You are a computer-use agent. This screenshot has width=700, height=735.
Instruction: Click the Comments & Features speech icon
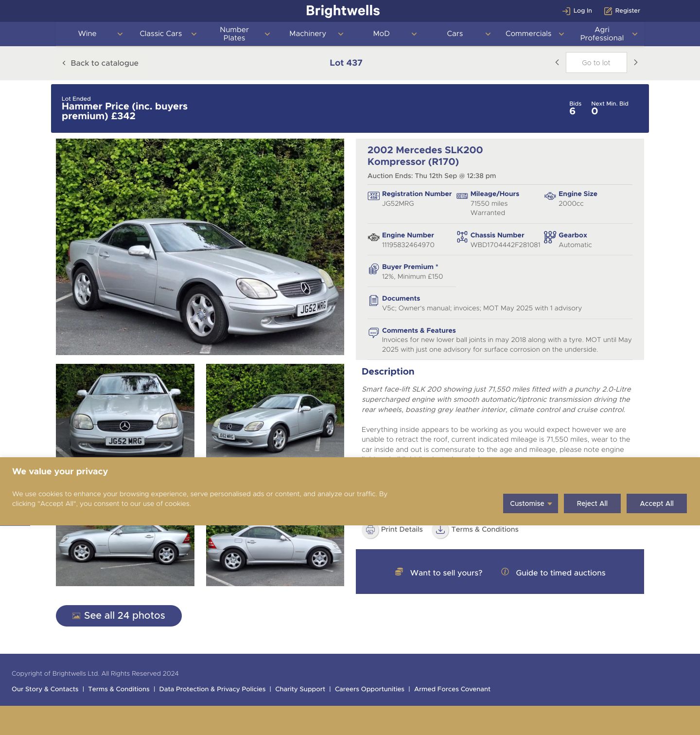tap(373, 333)
